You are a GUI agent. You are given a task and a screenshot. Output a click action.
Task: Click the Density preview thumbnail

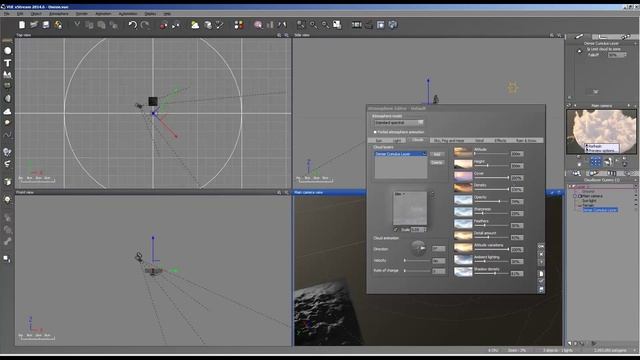tap(463, 188)
